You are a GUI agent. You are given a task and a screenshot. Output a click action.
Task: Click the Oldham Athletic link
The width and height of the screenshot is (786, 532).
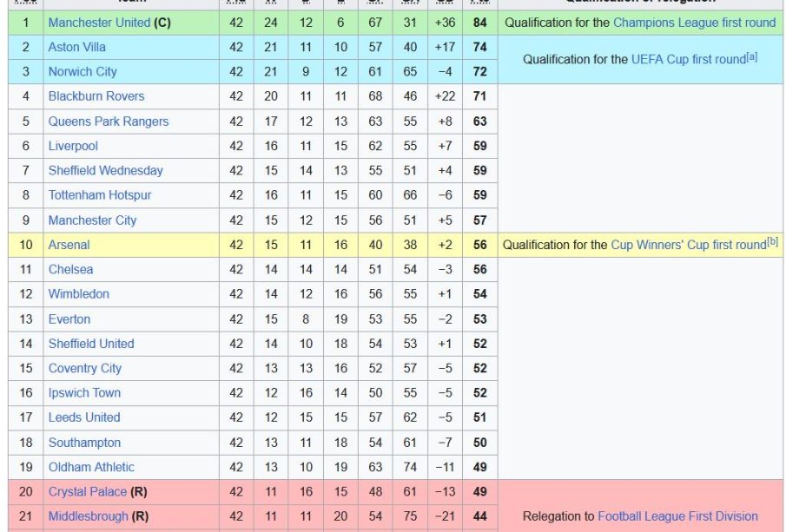tap(91, 467)
